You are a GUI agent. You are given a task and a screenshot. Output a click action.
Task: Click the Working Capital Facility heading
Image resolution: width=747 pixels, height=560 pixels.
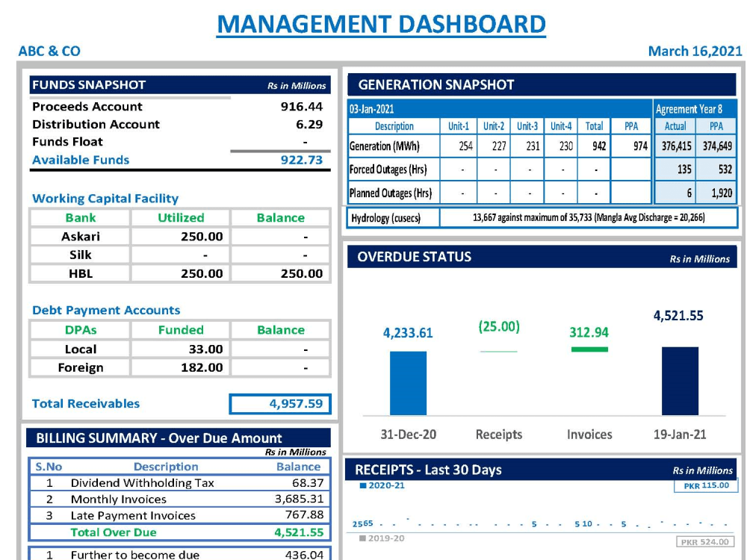(x=105, y=199)
